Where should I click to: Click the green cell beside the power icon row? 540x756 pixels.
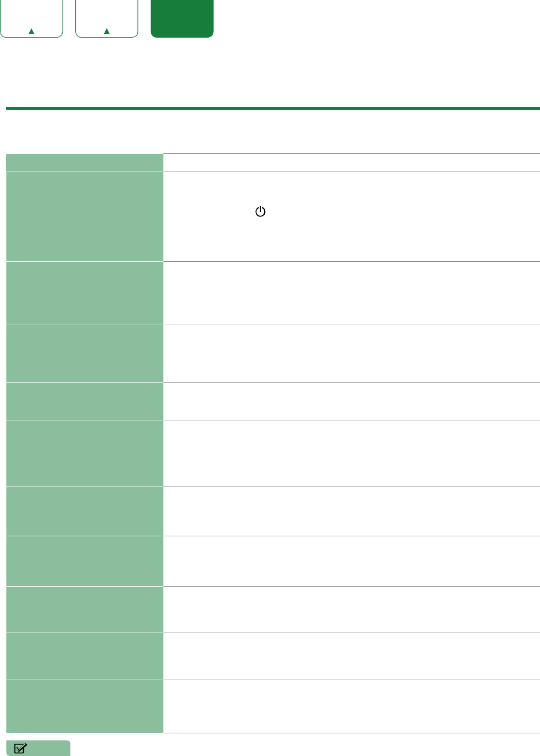(84, 216)
